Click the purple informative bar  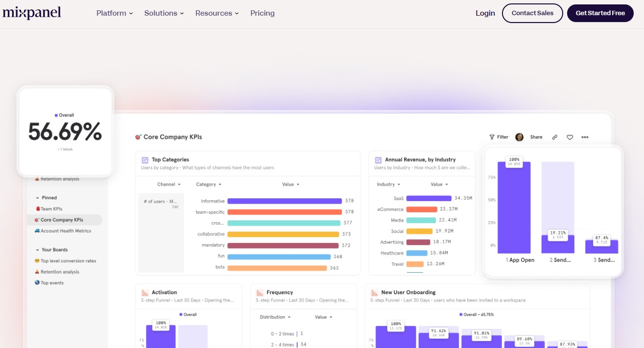tap(285, 201)
